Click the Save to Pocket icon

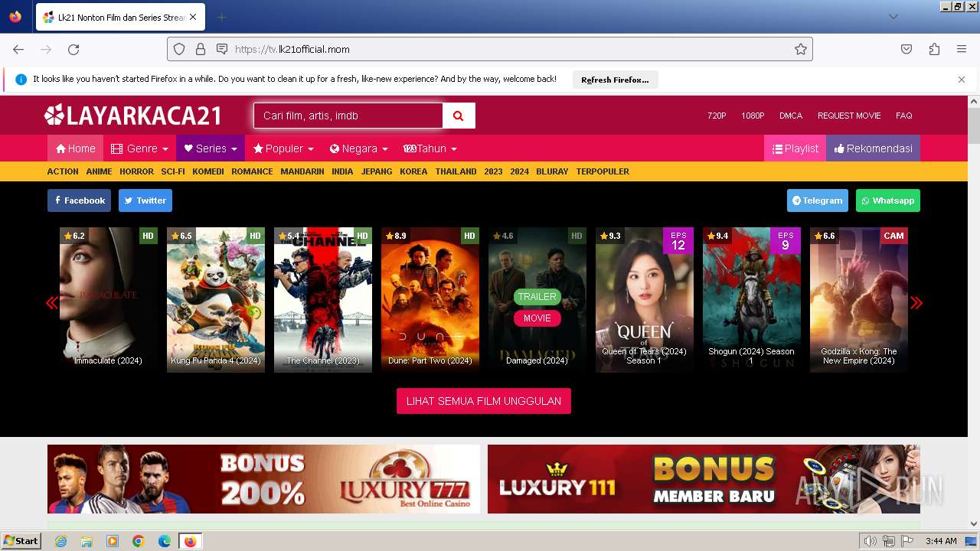click(906, 49)
